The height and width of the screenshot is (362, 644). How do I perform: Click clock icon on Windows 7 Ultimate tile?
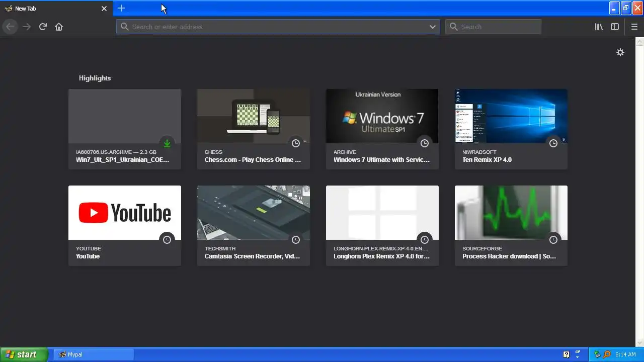click(x=425, y=143)
